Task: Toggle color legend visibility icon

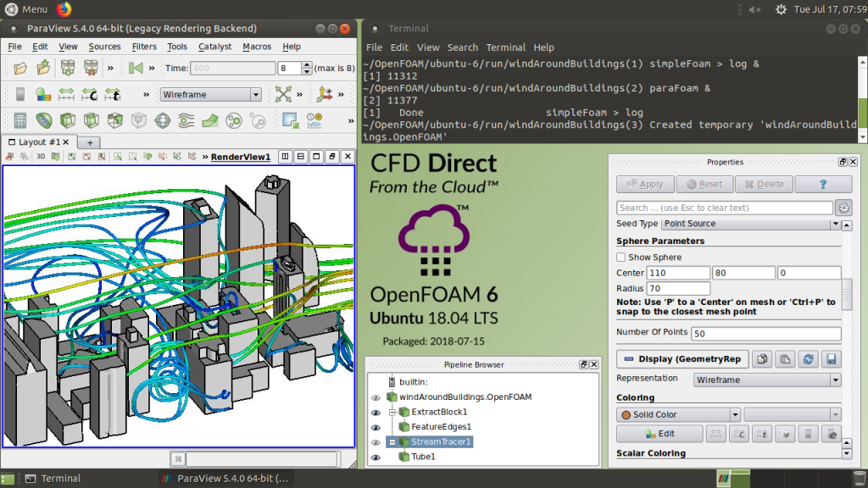Action: pos(20,94)
